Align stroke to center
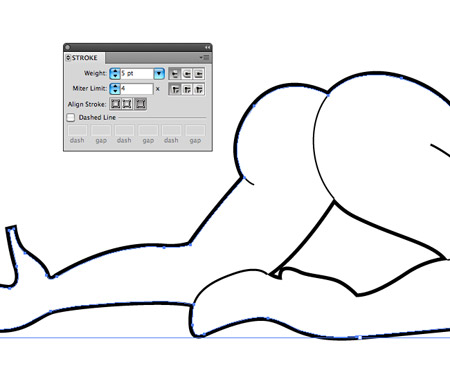This screenshot has width=450, height=370. (x=115, y=104)
